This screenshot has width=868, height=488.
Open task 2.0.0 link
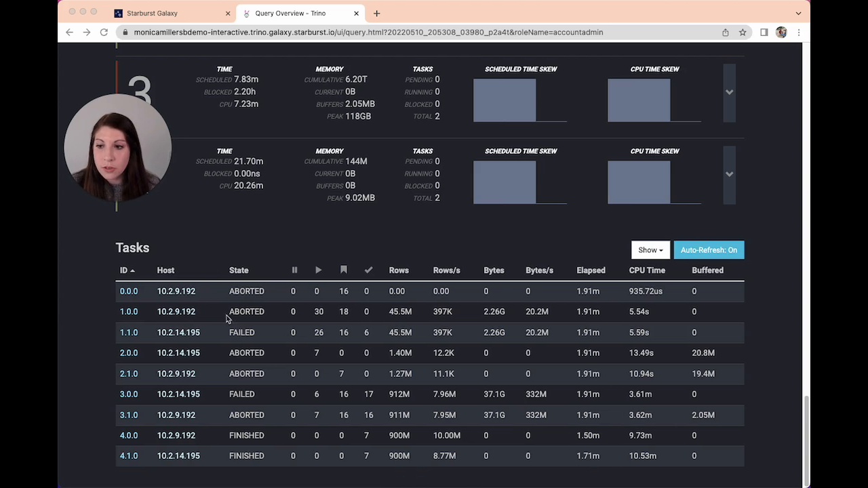(x=129, y=353)
